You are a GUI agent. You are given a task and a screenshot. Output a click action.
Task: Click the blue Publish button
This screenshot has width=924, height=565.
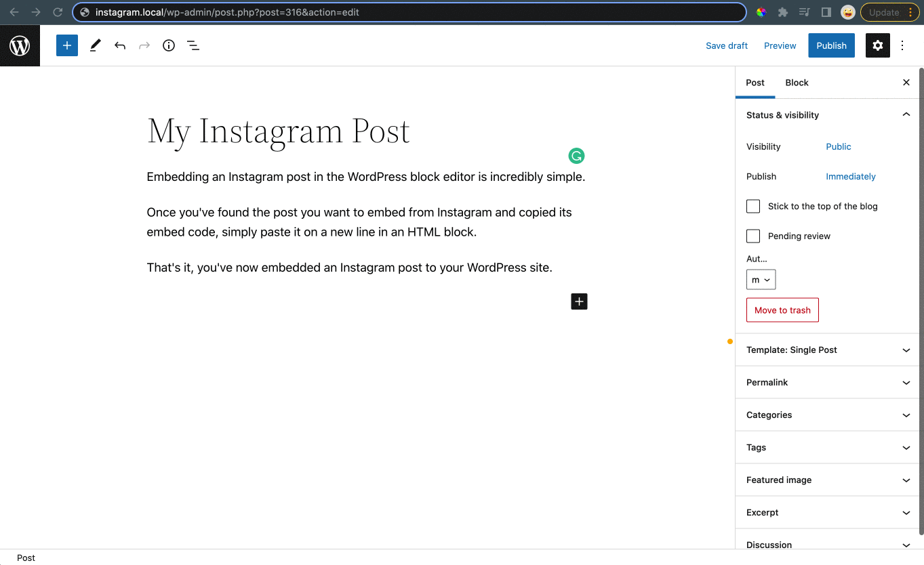pos(831,45)
